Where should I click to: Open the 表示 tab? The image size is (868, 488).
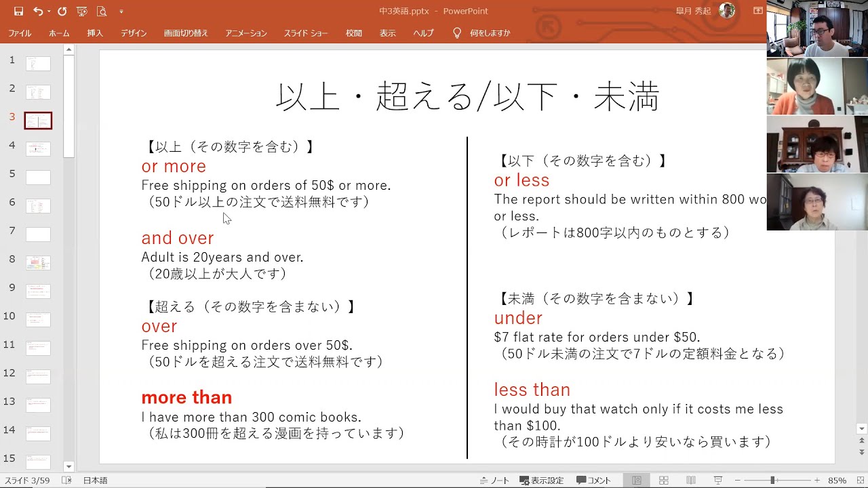coord(388,33)
